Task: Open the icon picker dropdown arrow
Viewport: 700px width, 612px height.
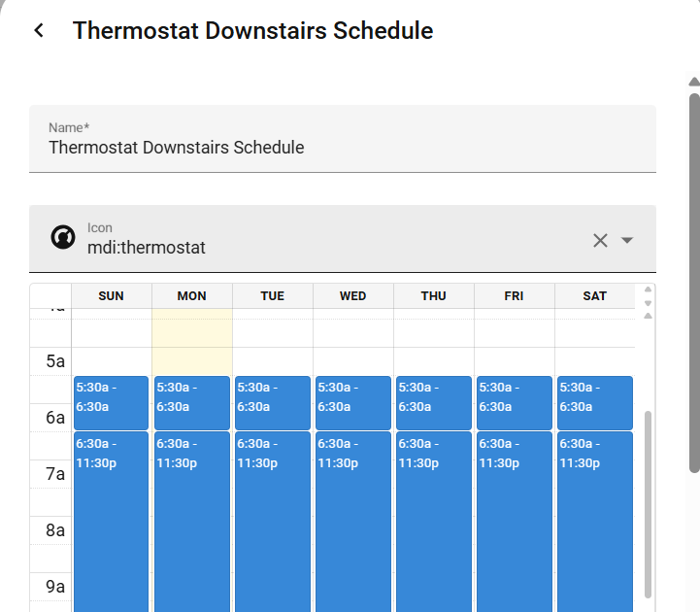Action: 627,240
